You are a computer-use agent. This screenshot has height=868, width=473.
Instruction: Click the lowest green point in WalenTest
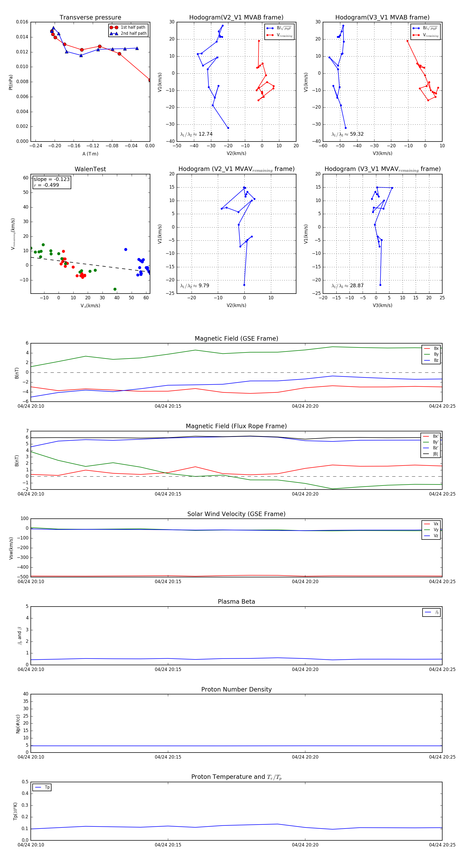115,289
